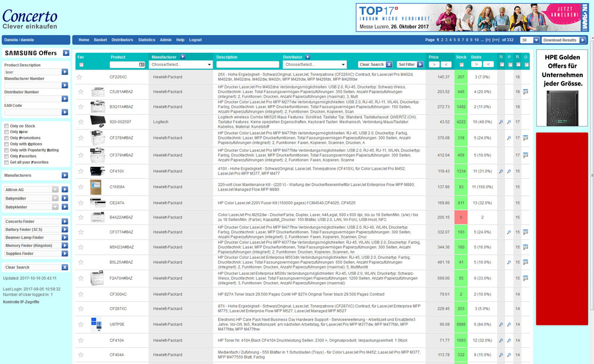
Task: Click Download Results button
Action: point(564,40)
